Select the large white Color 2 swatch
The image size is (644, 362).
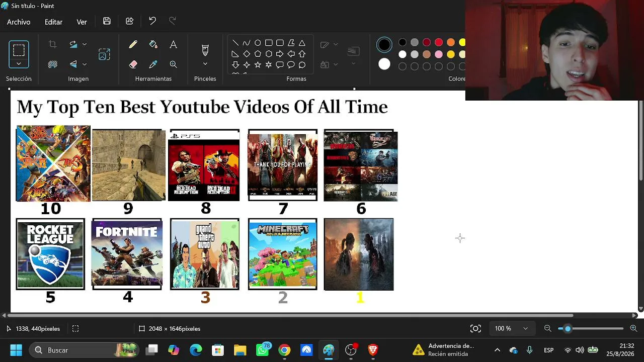(x=384, y=64)
